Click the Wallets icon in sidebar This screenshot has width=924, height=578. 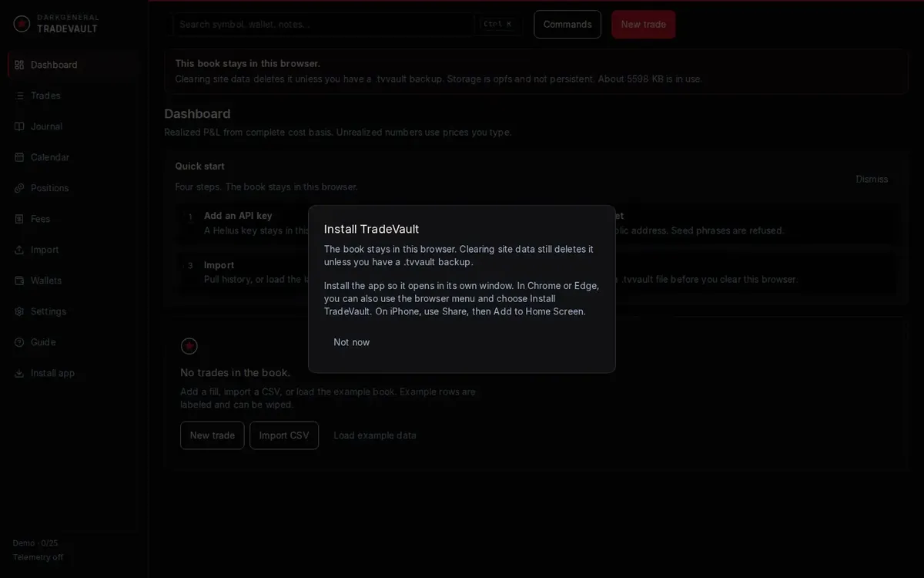[x=19, y=281]
